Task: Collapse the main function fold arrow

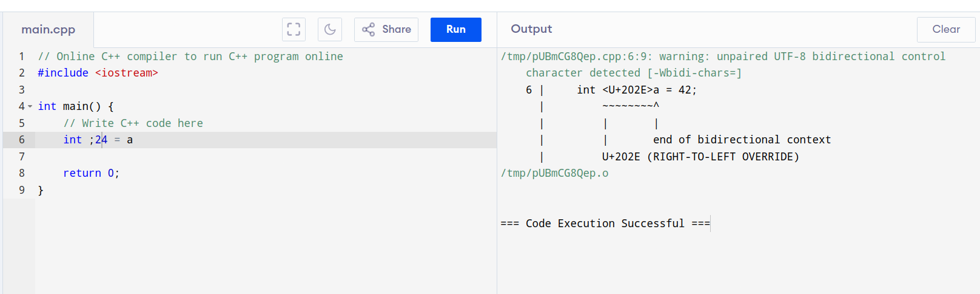Action: [30, 106]
